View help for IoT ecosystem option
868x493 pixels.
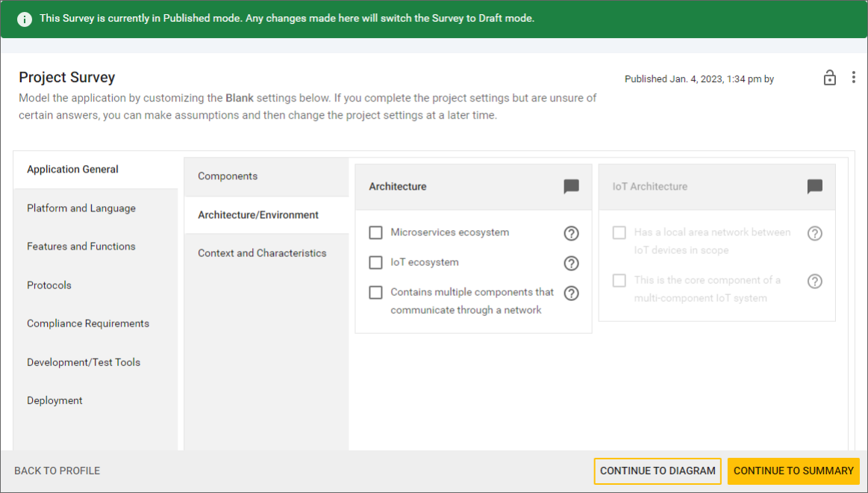pos(571,263)
